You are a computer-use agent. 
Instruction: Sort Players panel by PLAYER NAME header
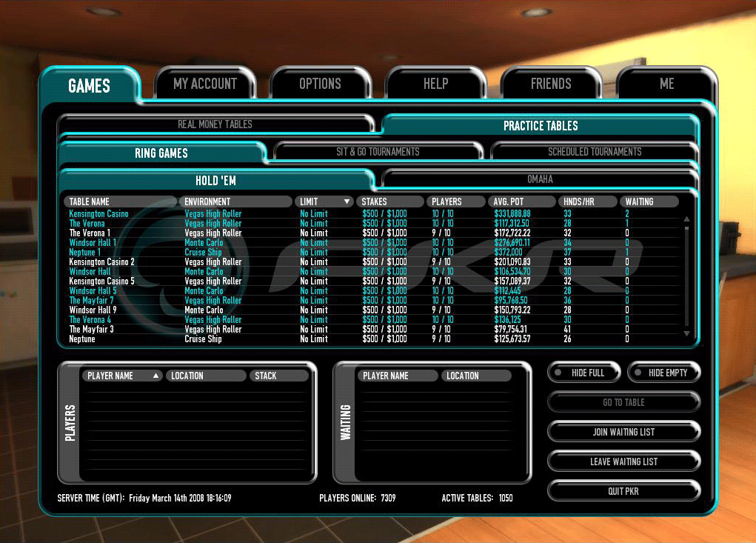pyautogui.click(x=122, y=376)
